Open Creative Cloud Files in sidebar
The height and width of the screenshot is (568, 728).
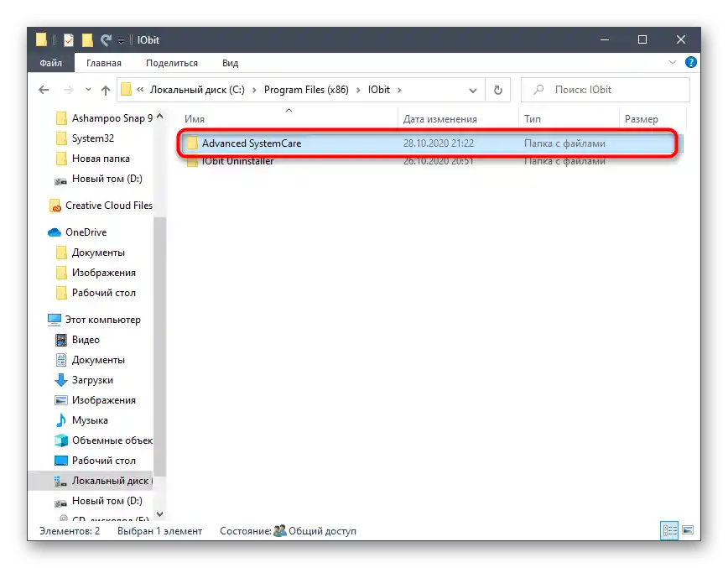point(109,206)
